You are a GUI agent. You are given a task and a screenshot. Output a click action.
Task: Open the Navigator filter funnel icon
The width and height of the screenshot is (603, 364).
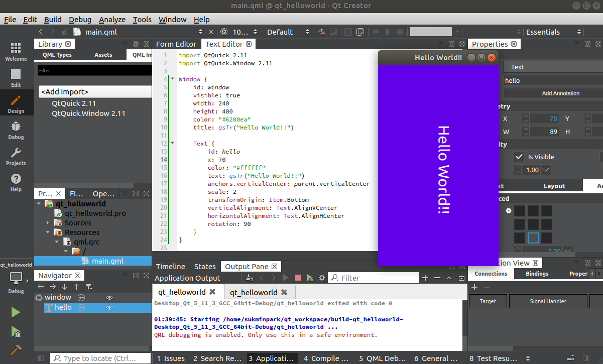pos(89,286)
